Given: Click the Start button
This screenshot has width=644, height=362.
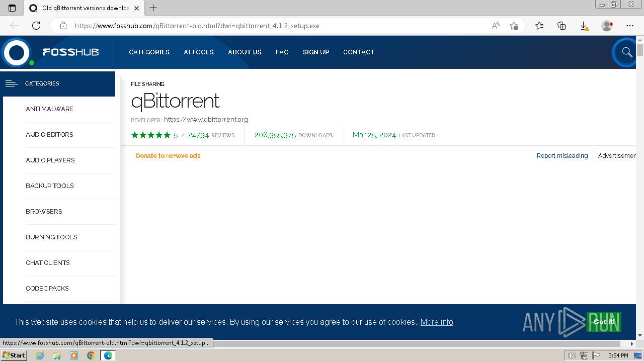Looking at the screenshot, I should point(14,355).
